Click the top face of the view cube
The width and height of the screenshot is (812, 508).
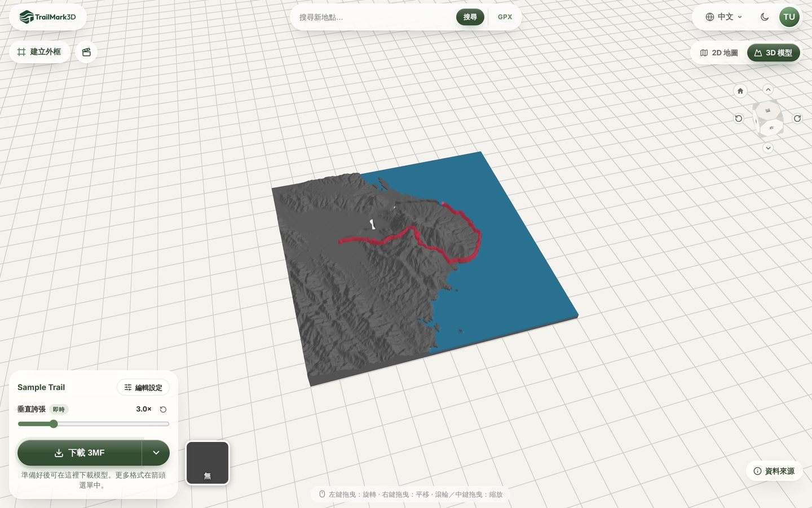coord(767,110)
